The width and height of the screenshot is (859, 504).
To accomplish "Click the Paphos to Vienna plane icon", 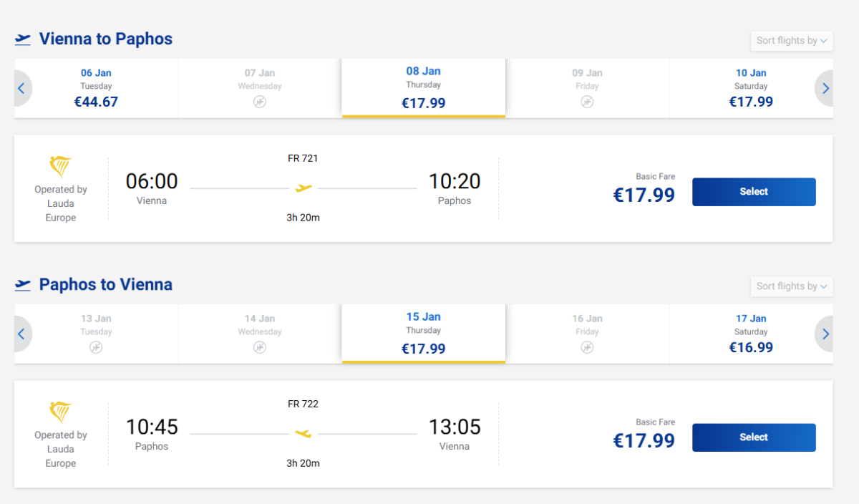I will (x=23, y=285).
